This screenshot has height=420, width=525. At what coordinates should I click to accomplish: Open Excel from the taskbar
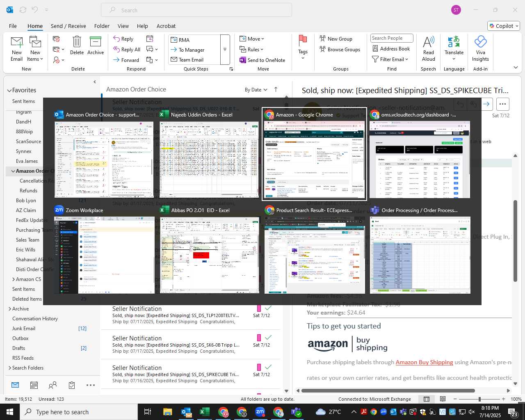204,412
